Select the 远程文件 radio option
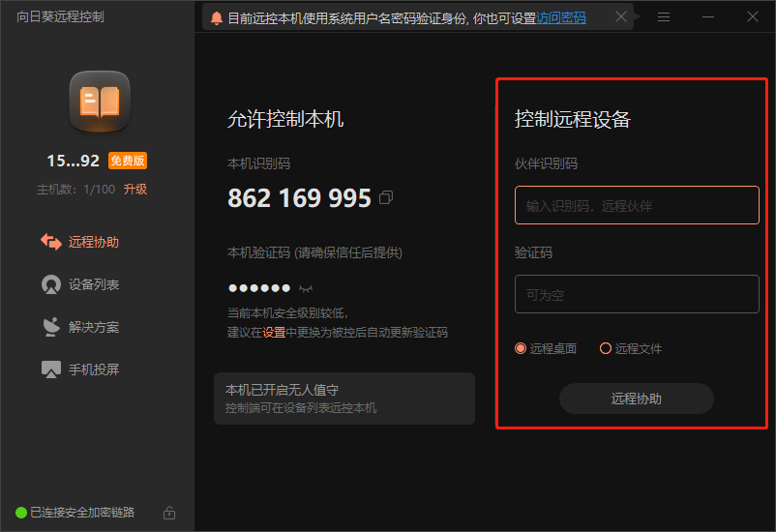Screen dimensions: 776x532 631,348
